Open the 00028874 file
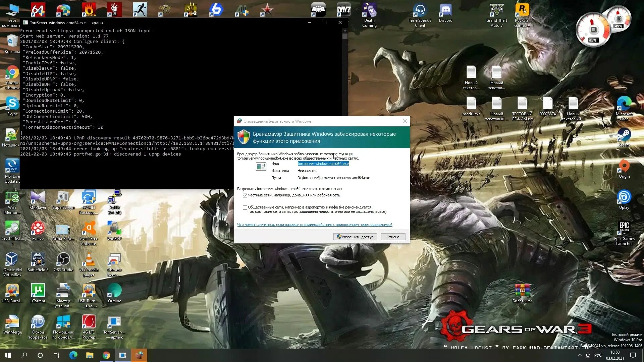The height and width of the screenshot is (362, 644). coord(548,106)
